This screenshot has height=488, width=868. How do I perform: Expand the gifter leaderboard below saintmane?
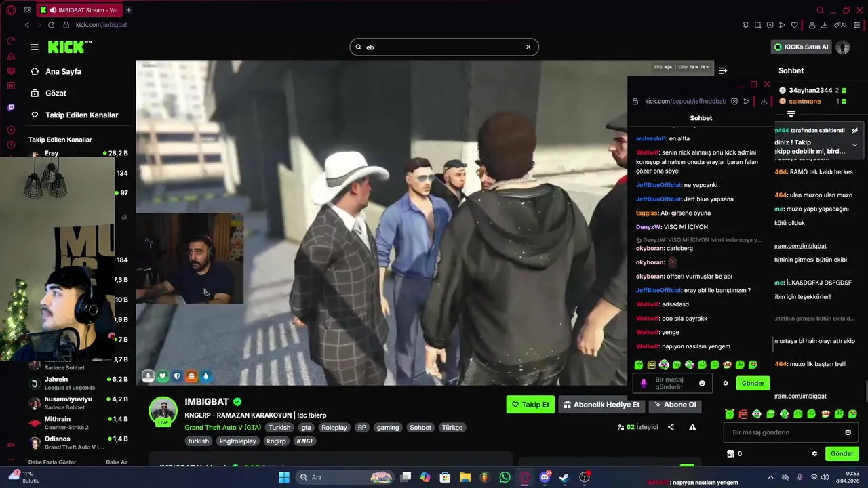click(x=791, y=115)
